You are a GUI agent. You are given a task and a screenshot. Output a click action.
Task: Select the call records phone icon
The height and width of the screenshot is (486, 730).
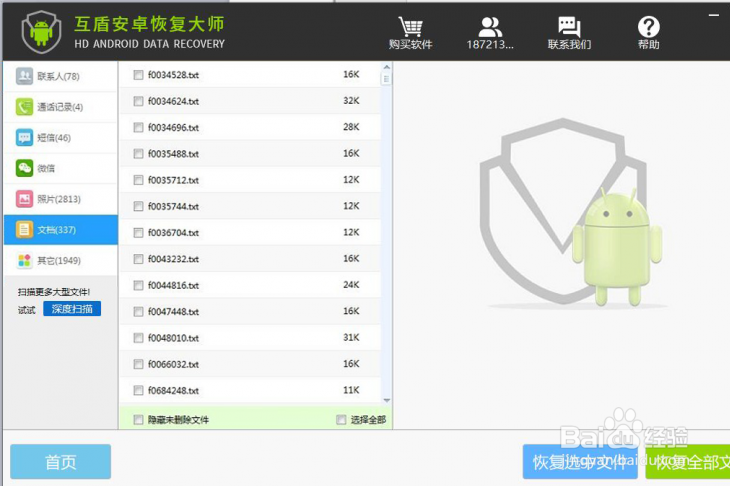(x=24, y=107)
